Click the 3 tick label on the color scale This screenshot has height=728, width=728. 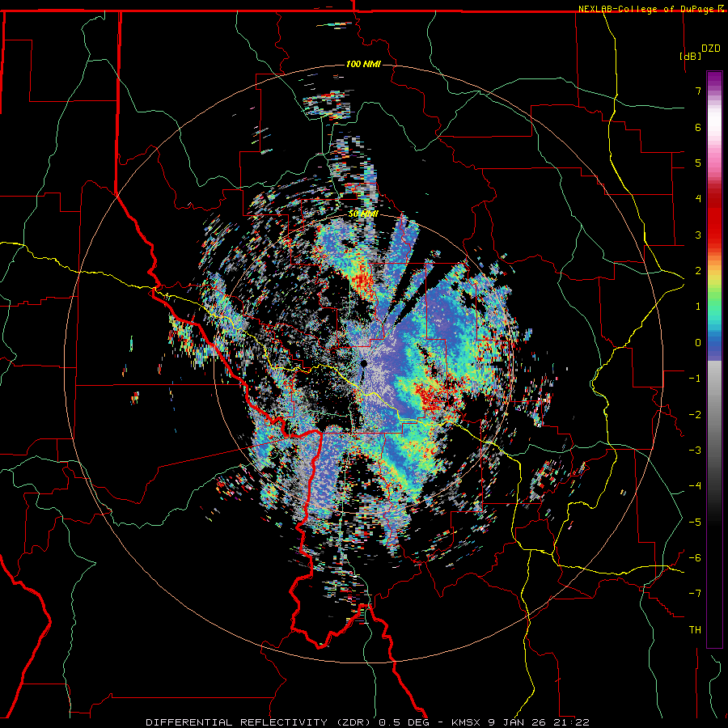pos(698,235)
